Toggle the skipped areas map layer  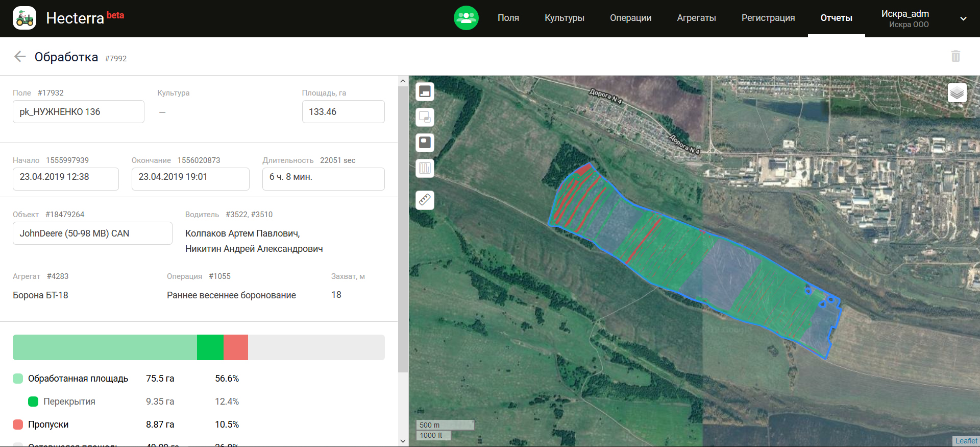[x=425, y=143]
